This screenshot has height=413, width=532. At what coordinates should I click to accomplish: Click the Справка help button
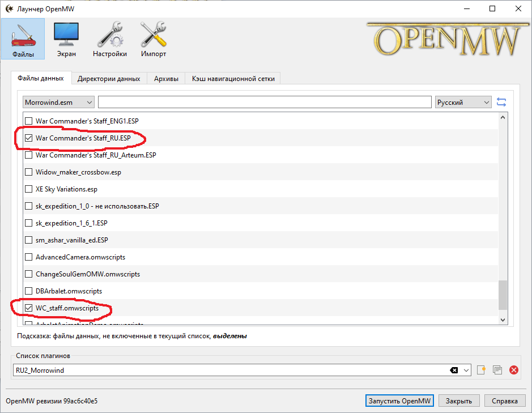click(504, 401)
